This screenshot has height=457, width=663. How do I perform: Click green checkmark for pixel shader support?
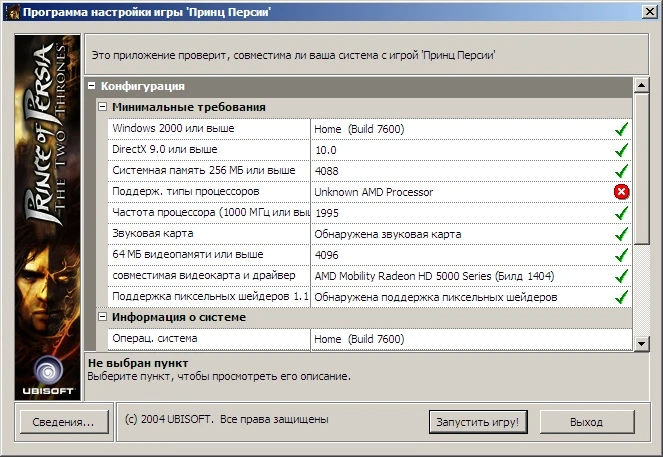[x=621, y=297]
